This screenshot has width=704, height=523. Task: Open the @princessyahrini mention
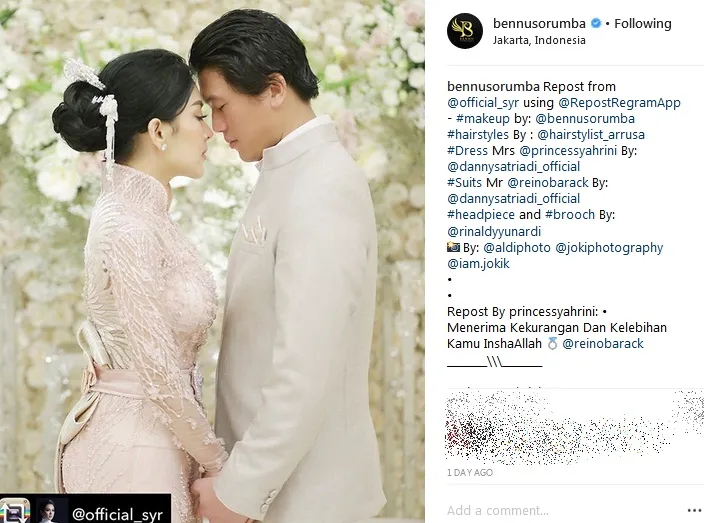tap(568, 151)
